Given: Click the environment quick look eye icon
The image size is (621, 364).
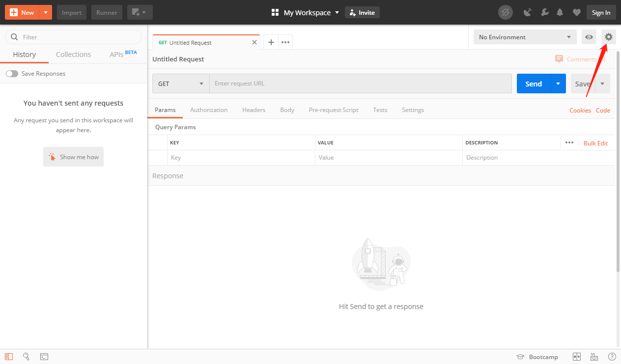Looking at the screenshot, I should coord(589,37).
